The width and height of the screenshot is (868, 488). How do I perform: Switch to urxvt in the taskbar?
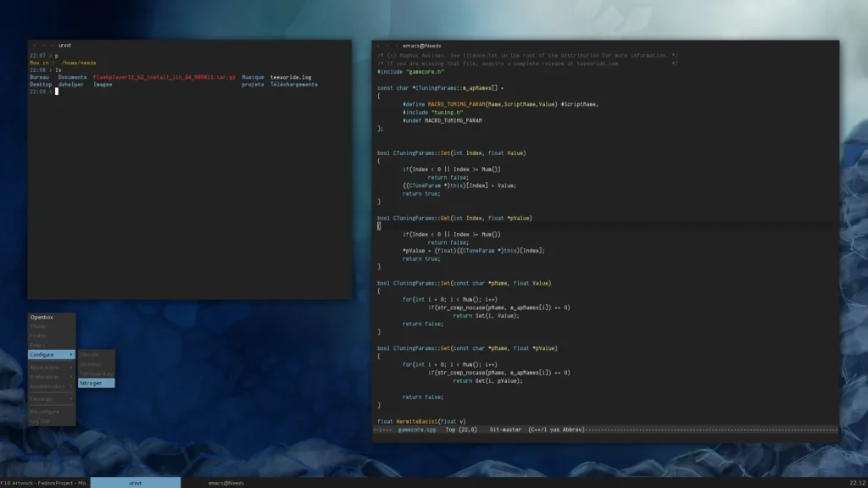(136, 482)
